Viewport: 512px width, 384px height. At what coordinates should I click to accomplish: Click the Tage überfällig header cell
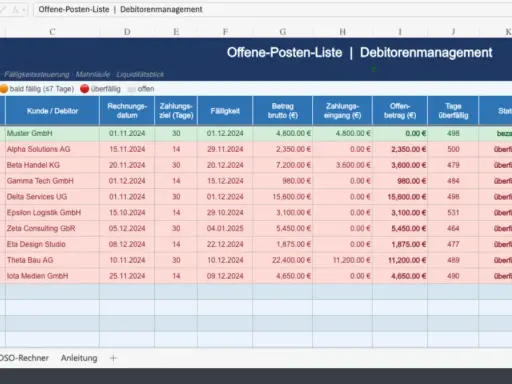[x=453, y=111]
